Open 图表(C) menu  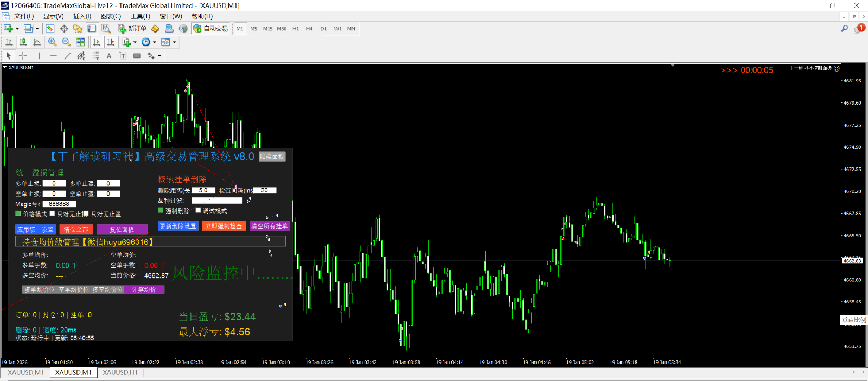pyautogui.click(x=111, y=16)
